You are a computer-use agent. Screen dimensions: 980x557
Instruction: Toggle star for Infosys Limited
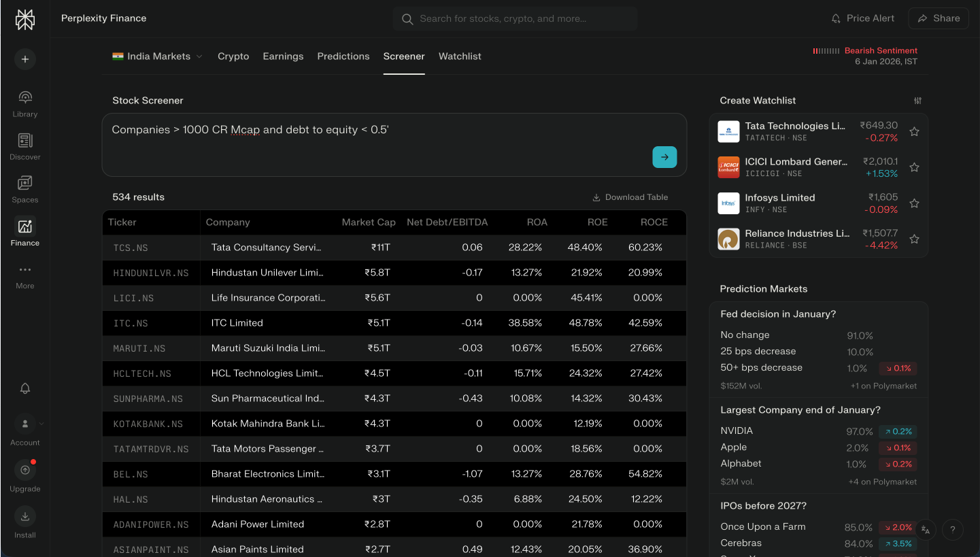(914, 203)
